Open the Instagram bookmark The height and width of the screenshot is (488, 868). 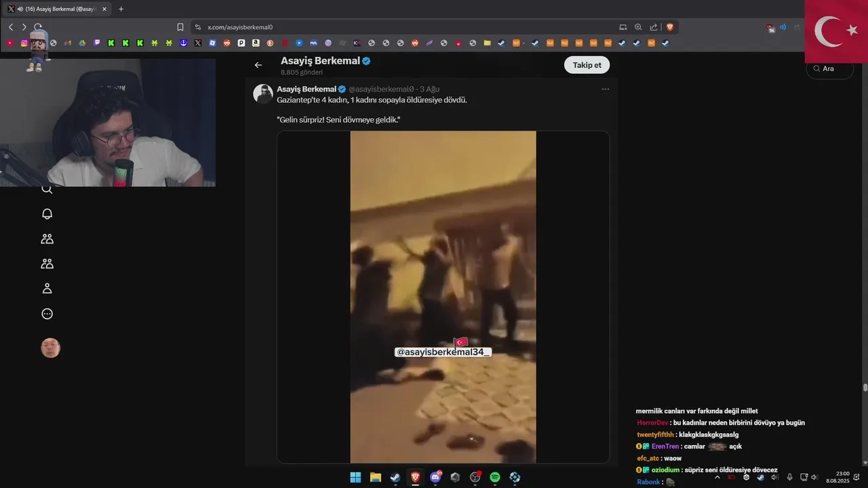(x=24, y=43)
